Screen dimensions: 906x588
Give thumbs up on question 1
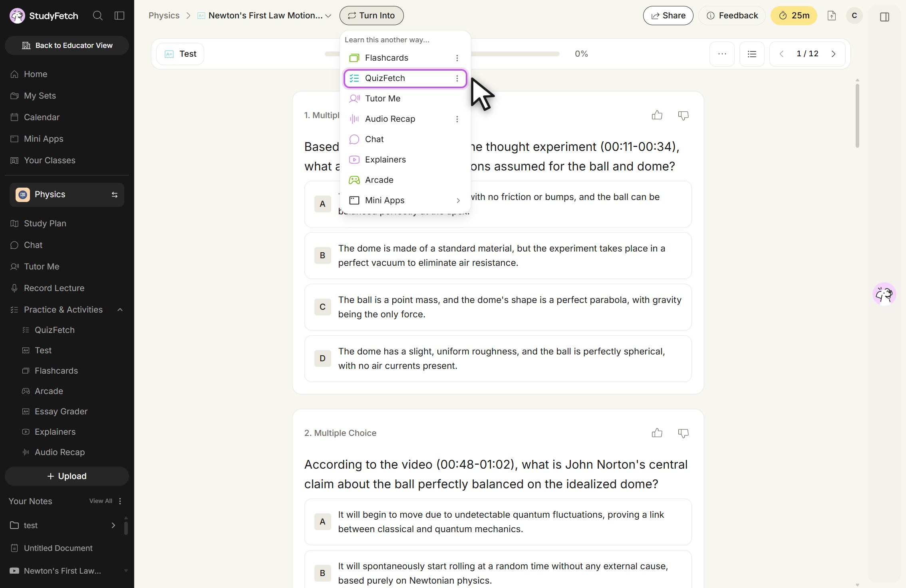[x=657, y=115]
